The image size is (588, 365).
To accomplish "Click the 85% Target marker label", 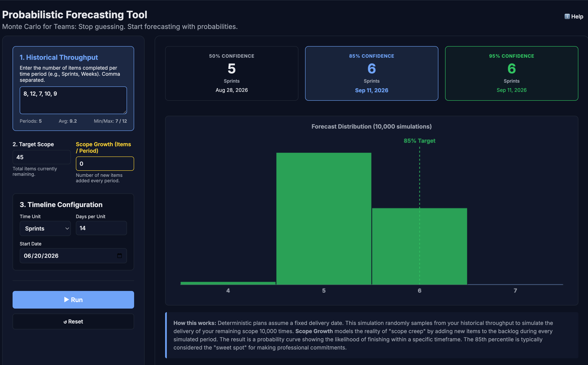I will pos(420,141).
